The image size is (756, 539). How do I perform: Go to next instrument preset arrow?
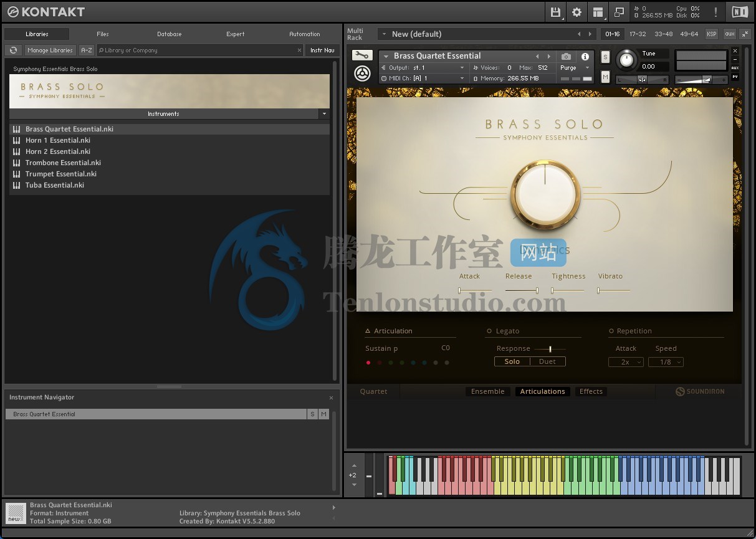click(548, 56)
